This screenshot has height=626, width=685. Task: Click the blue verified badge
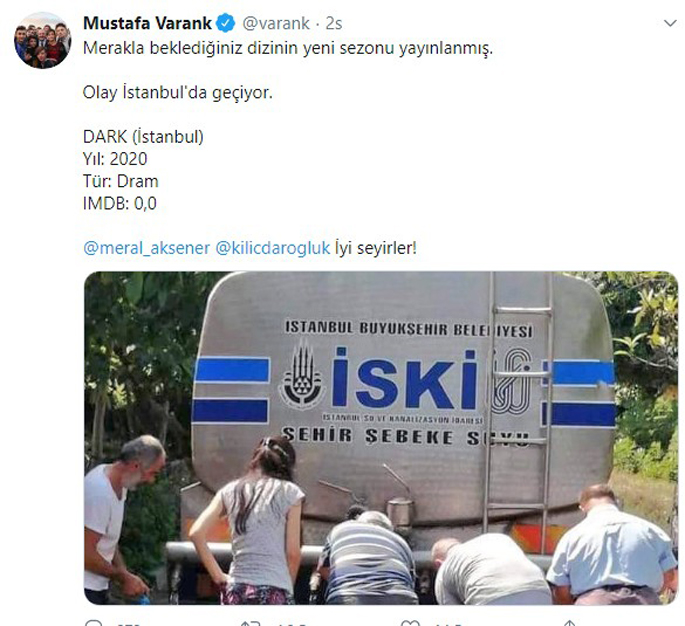(225, 23)
